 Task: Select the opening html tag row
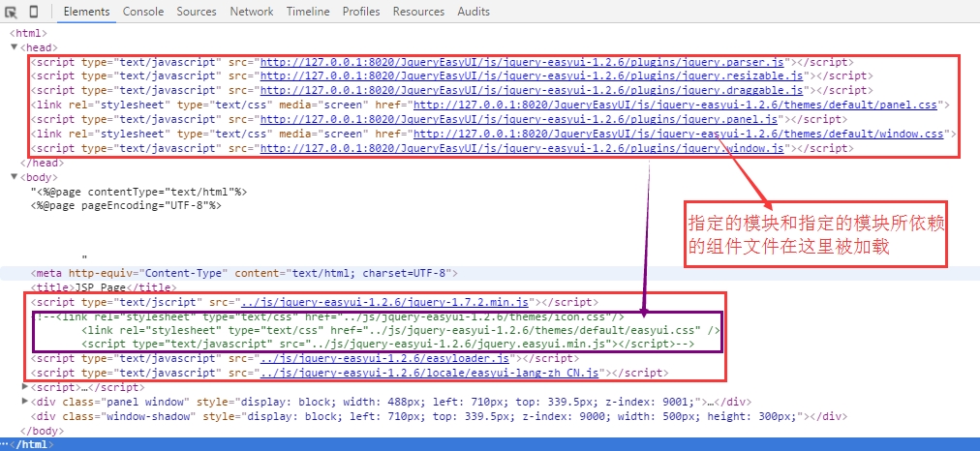click(29, 33)
